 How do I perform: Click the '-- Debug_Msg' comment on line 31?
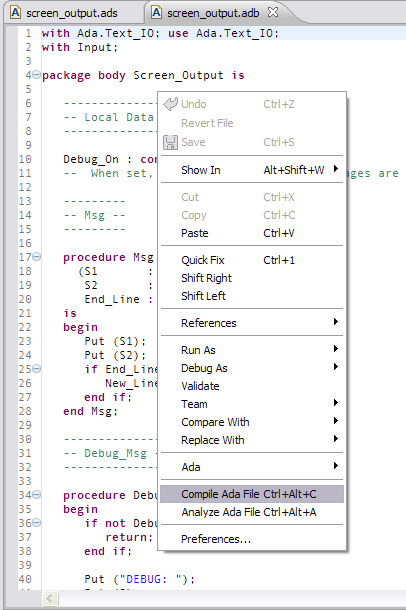[x=105, y=454]
